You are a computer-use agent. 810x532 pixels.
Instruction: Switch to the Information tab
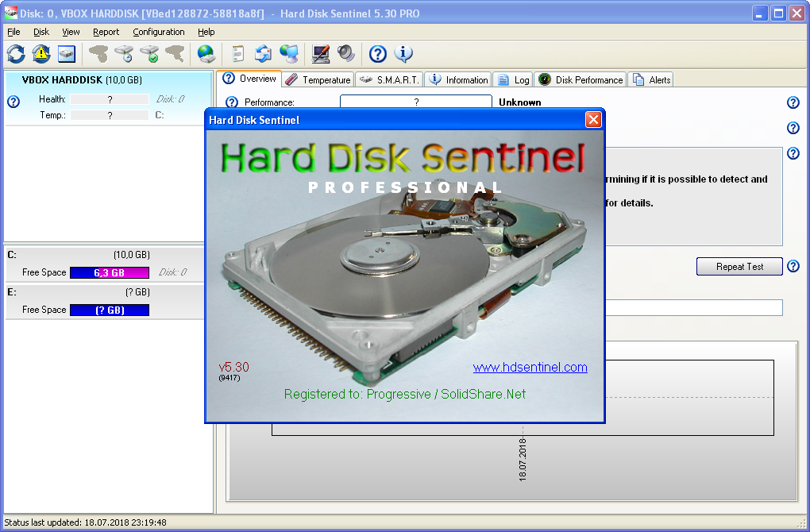[x=458, y=80]
